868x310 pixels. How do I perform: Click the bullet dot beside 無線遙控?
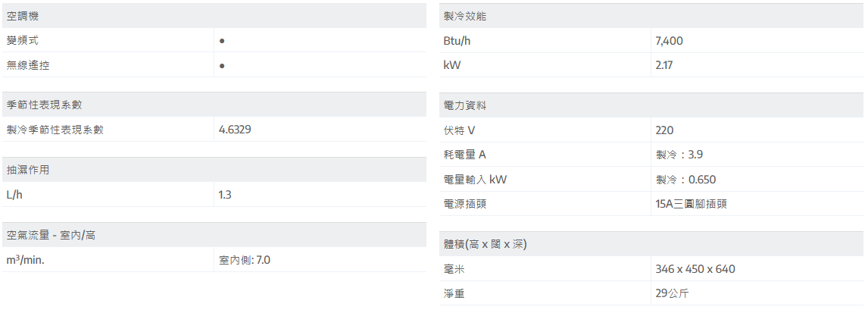(222, 66)
